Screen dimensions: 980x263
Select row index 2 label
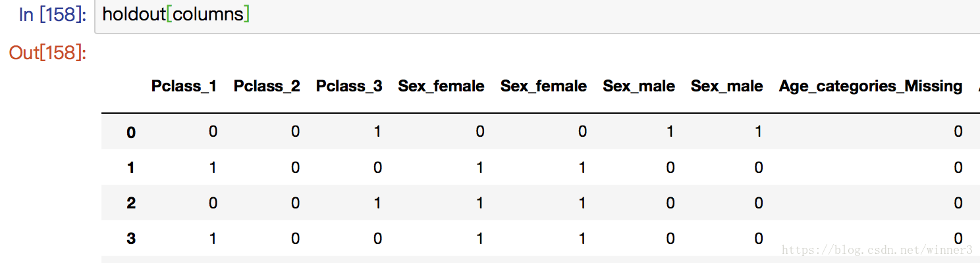(x=131, y=203)
